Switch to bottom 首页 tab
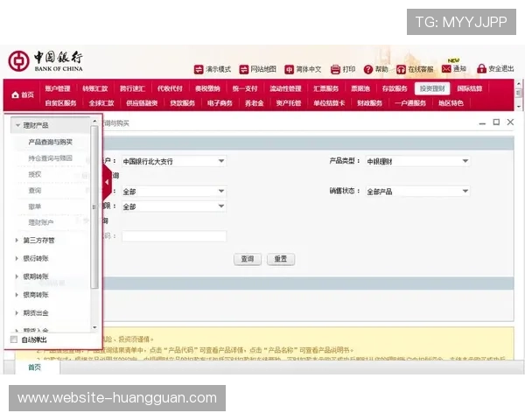Image resolution: width=525 pixels, height=420 pixels. pyautogui.click(x=34, y=367)
